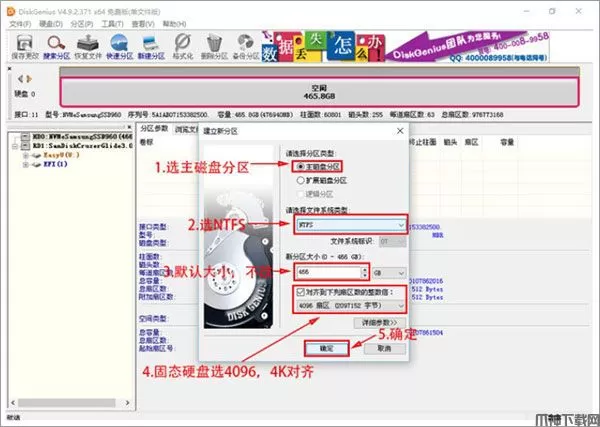Click right arrow of disk tree horizontal scrollbar
Screen dimensions: 600x427
tap(127, 403)
